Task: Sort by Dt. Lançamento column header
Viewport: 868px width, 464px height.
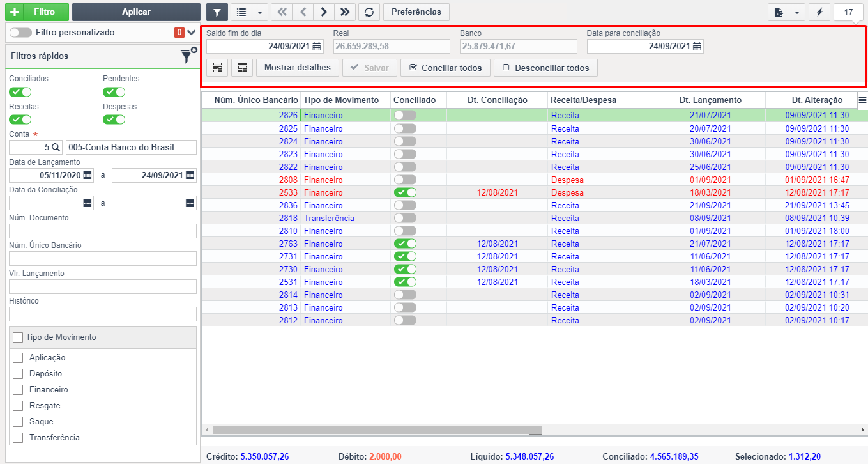Action: [x=710, y=100]
